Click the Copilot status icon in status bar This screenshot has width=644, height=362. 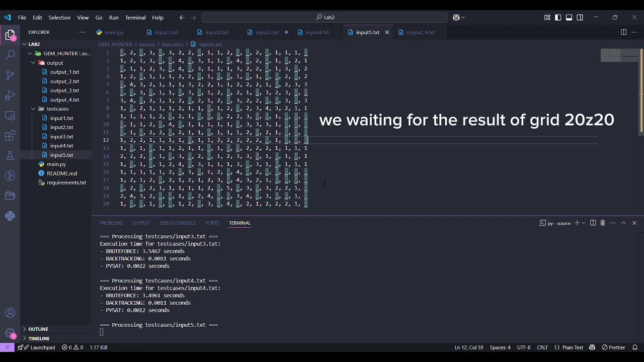(x=592, y=347)
